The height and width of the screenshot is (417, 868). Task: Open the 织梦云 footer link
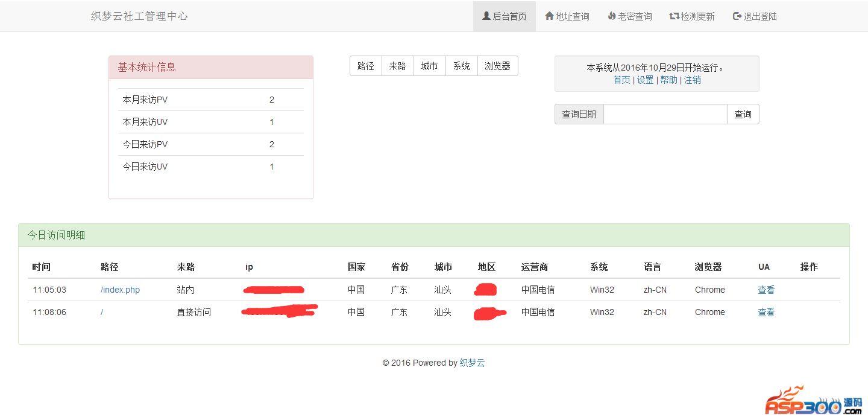pyautogui.click(x=473, y=363)
